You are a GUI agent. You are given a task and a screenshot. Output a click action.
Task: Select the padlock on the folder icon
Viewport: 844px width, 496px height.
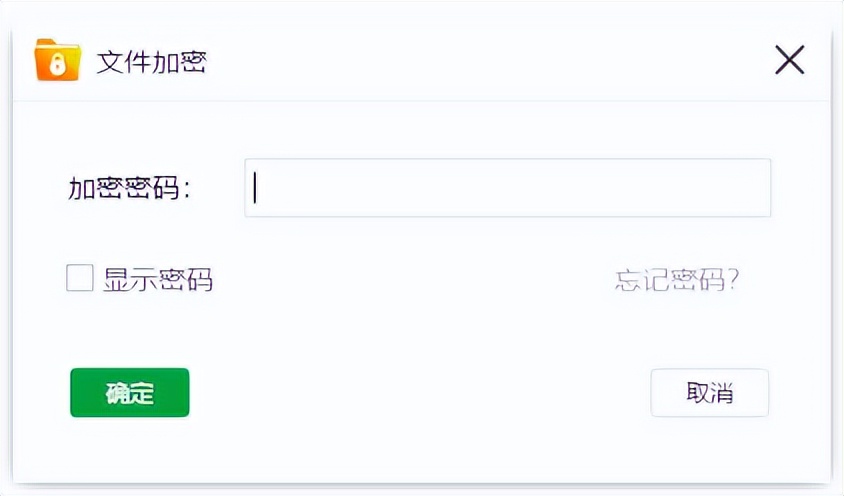57,65
